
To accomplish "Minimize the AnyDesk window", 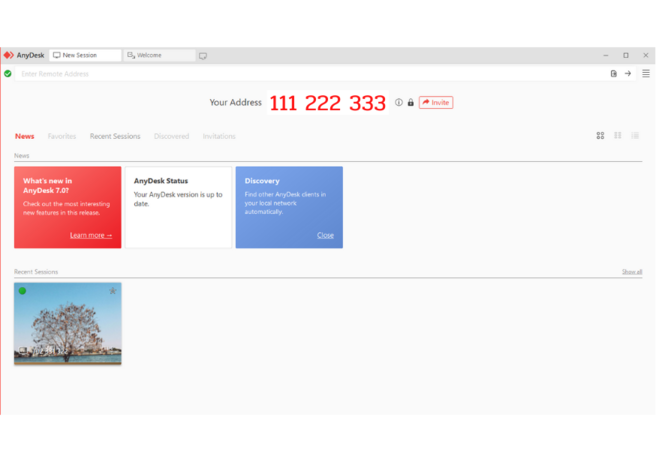I will click(x=606, y=55).
